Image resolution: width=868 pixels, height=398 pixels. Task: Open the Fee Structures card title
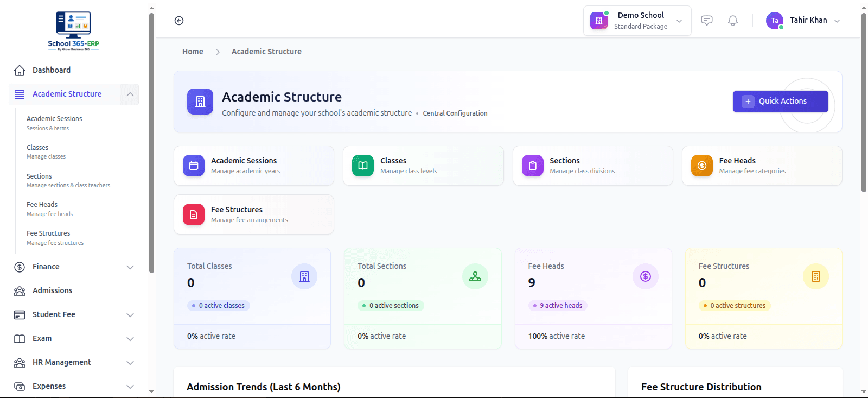(x=237, y=210)
